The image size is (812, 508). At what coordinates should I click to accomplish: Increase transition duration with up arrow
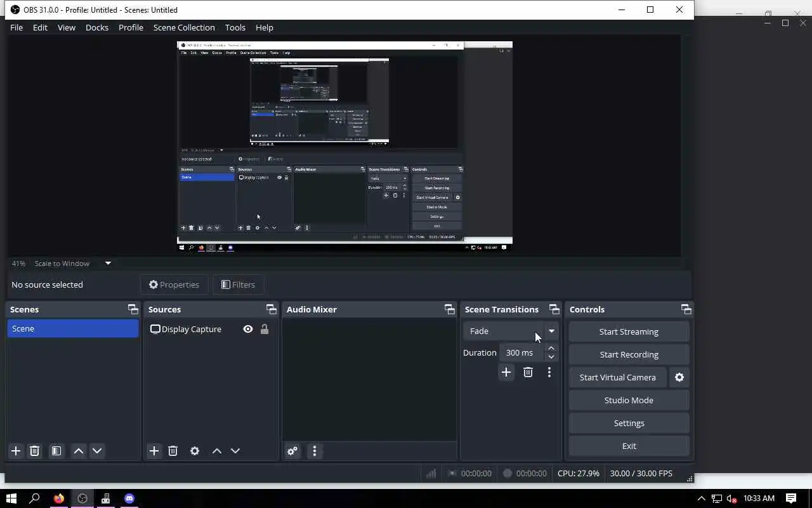[x=551, y=348]
